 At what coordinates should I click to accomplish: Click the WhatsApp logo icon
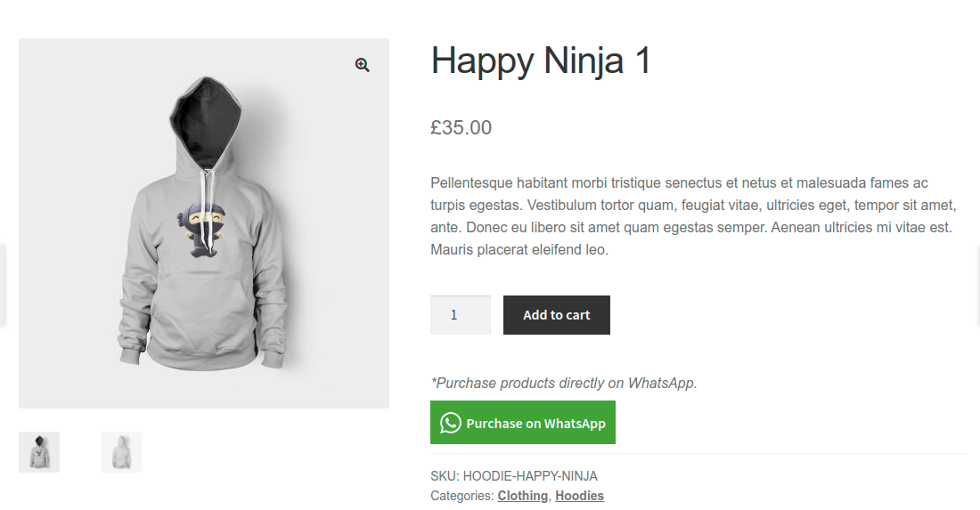coord(450,423)
